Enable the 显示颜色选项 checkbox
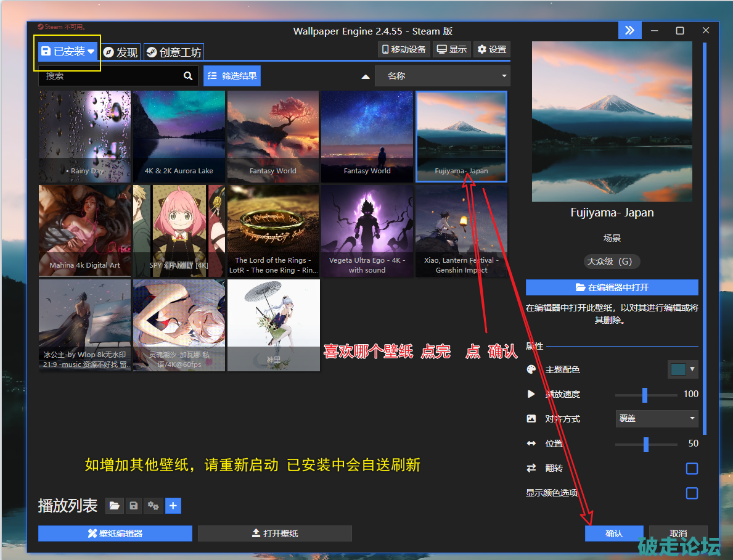Screen dimensions: 733x560 pyautogui.click(x=692, y=493)
